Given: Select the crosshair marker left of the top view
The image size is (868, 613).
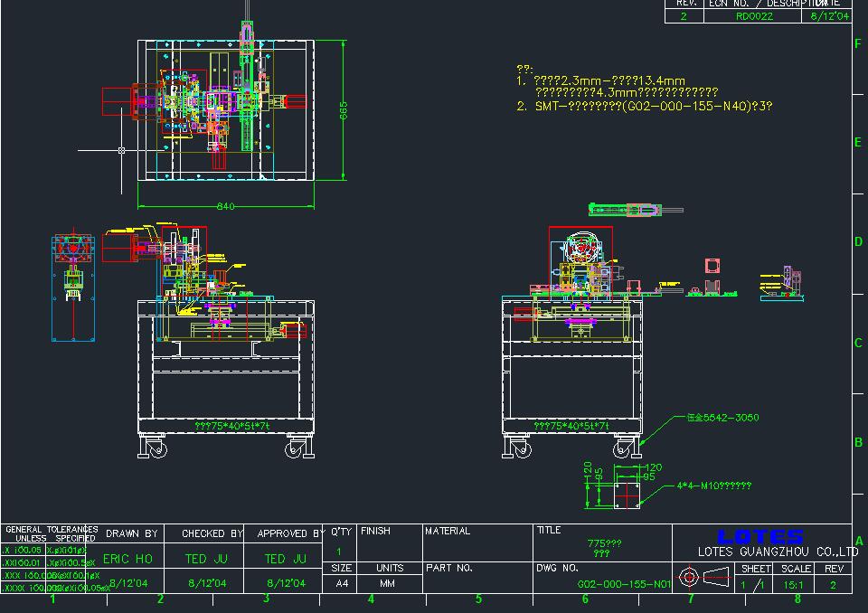Looking at the screenshot, I should (120, 149).
